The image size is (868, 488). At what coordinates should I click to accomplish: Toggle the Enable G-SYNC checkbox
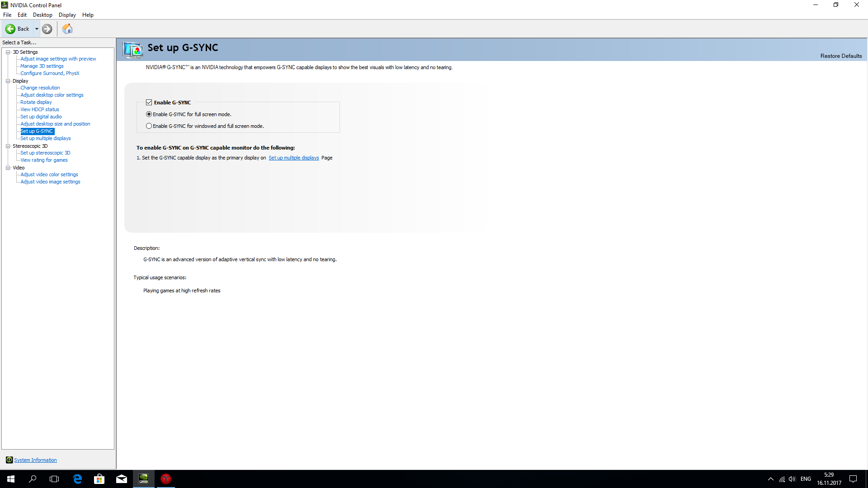pyautogui.click(x=149, y=103)
